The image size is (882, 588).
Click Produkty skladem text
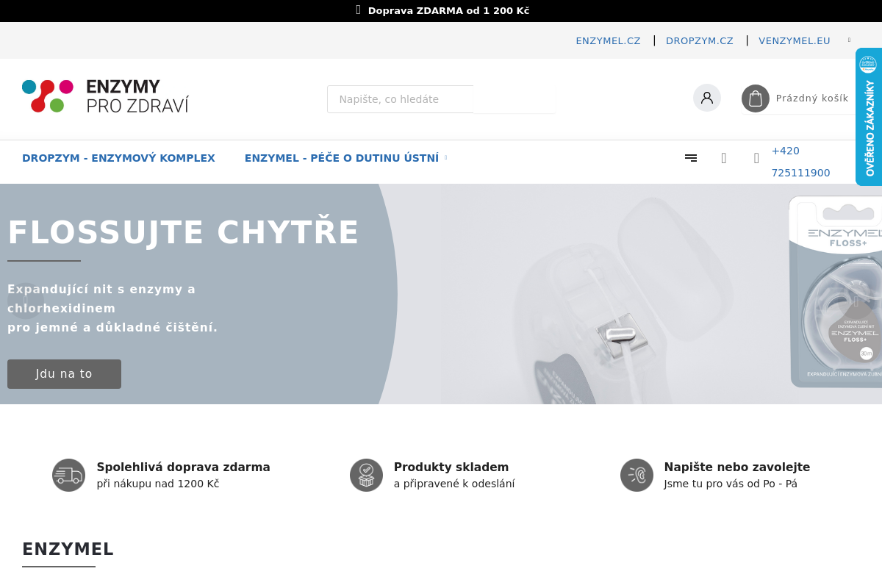click(451, 467)
